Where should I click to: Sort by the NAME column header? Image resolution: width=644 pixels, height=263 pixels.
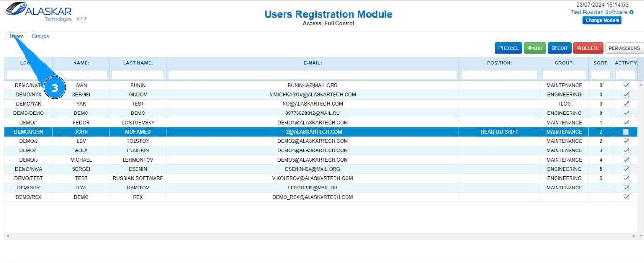point(81,63)
